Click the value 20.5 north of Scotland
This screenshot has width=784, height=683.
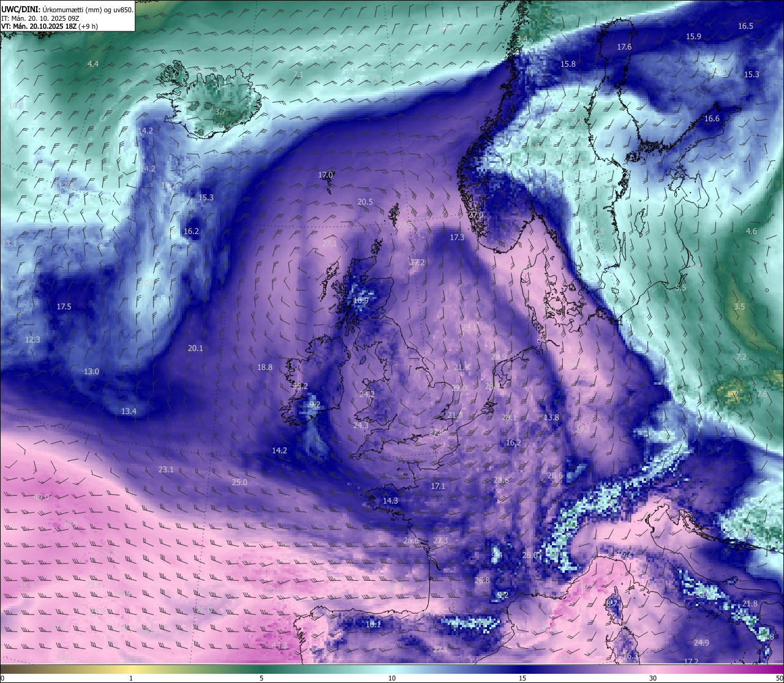365,202
